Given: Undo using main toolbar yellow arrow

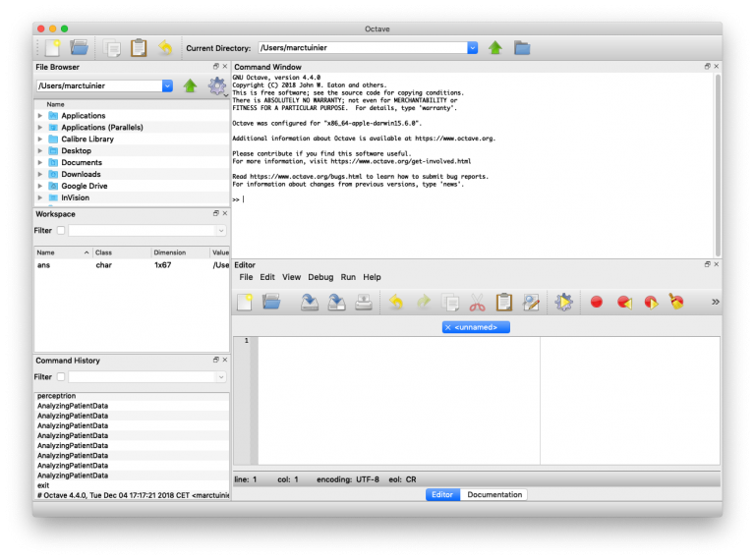Looking at the screenshot, I should (165, 47).
